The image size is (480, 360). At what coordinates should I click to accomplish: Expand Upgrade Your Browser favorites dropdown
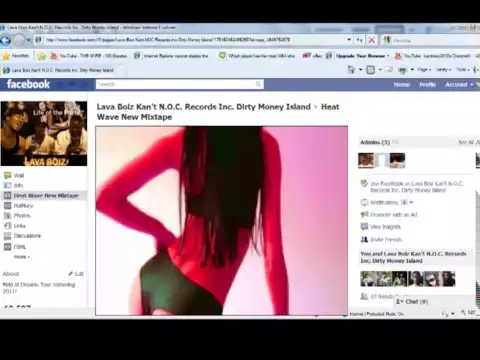tap(388, 56)
